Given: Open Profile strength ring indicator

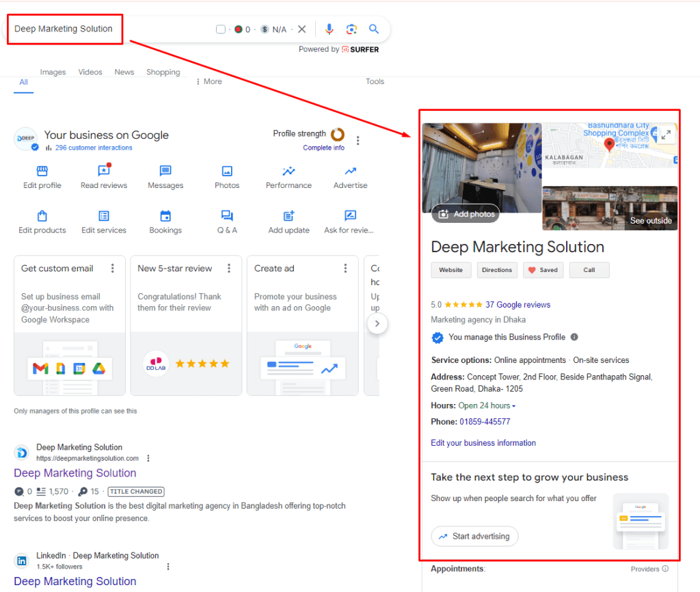Looking at the screenshot, I should point(338,134).
